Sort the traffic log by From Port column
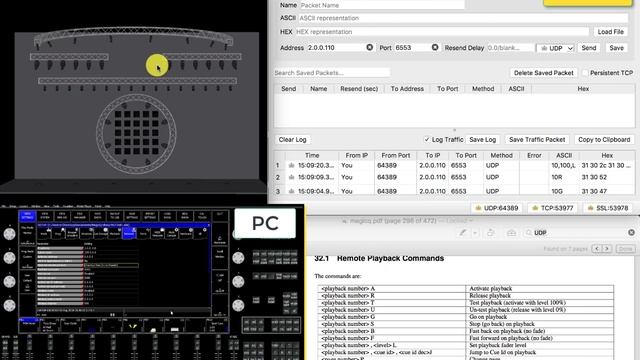This screenshot has height=360, width=640. (396, 156)
